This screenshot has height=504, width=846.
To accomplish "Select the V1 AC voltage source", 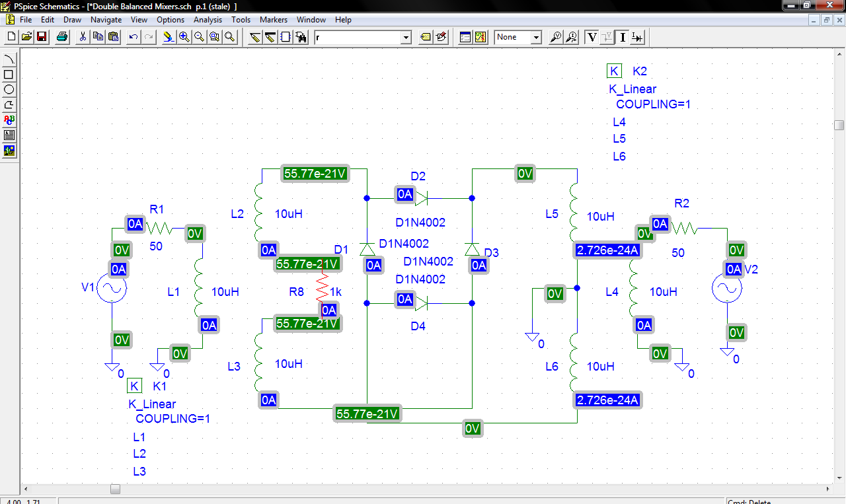I will pyautogui.click(x=112, y=289).
